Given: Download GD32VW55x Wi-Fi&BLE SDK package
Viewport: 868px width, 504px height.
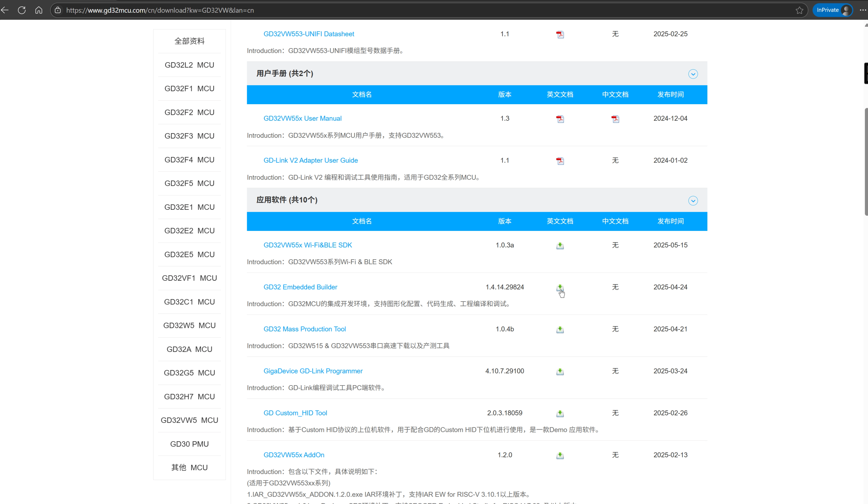Looking at the screenshot, I should point(560,245).
